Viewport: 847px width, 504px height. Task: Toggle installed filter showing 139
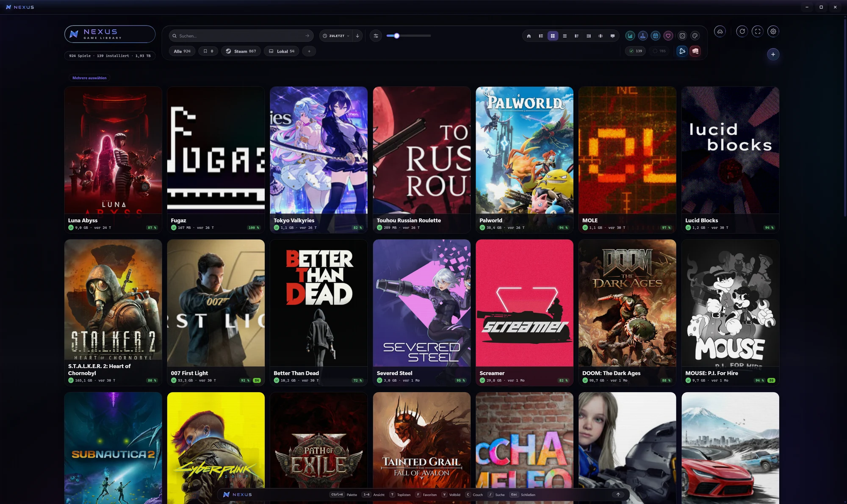tap(635, 51)
